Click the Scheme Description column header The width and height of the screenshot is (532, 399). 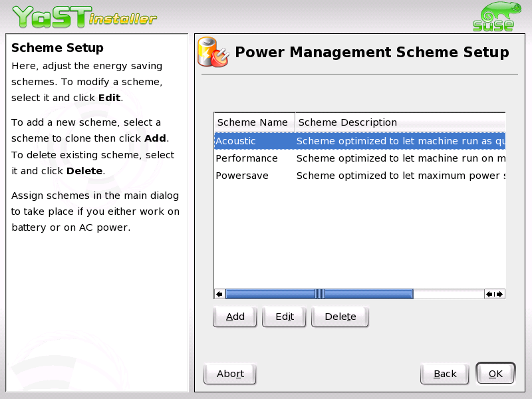348,122
